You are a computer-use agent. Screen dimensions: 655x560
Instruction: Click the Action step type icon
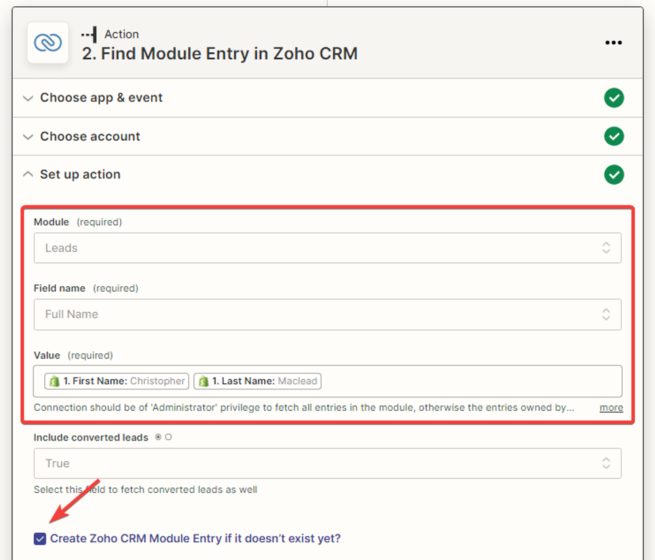(x=89, y=34)
